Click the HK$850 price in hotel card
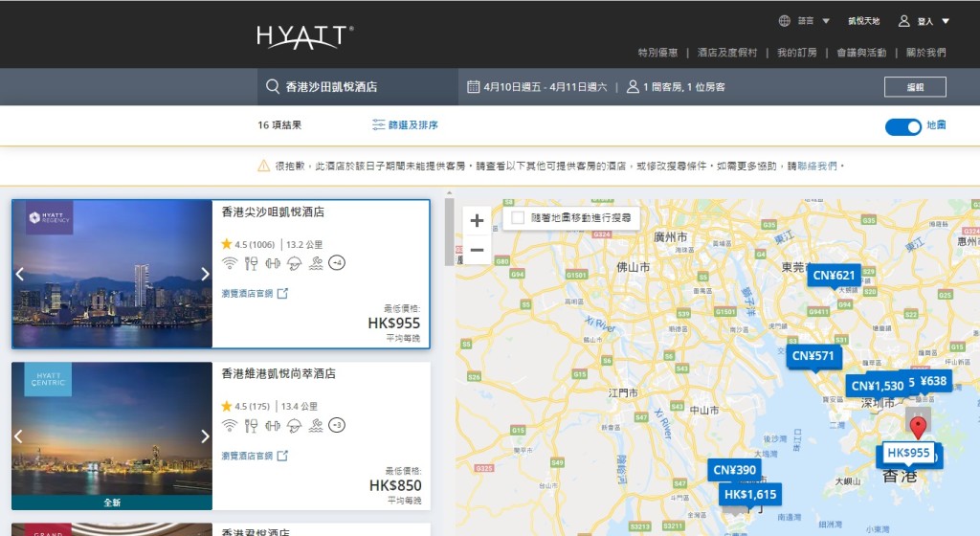Viewport: 980px width, 536px height. click(x=395, y=485)
